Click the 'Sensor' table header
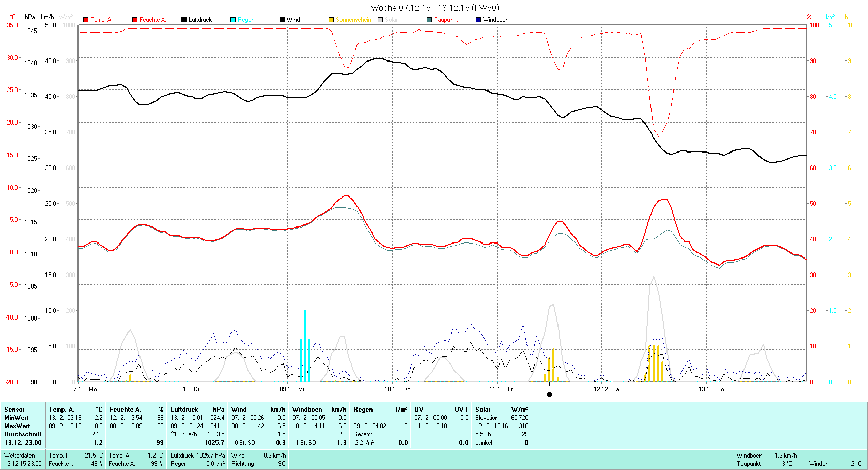 pyautogui.click(x=14, y=410)
